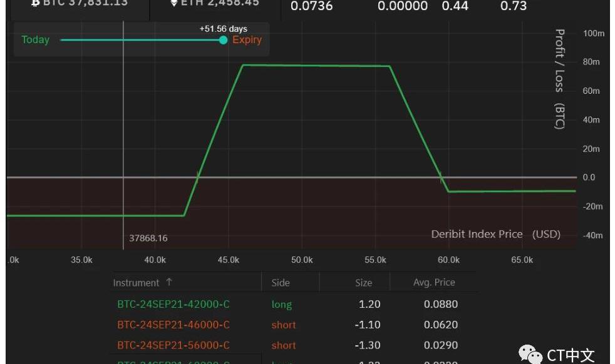Sort table by the Side column header
The width and height of the screenshot is (615, 364).
(281, 283)
